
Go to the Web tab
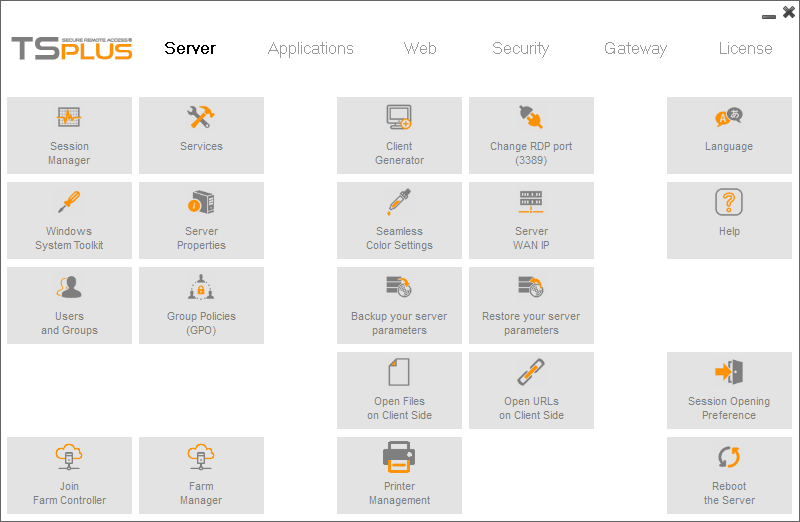(x=420, y=48)
